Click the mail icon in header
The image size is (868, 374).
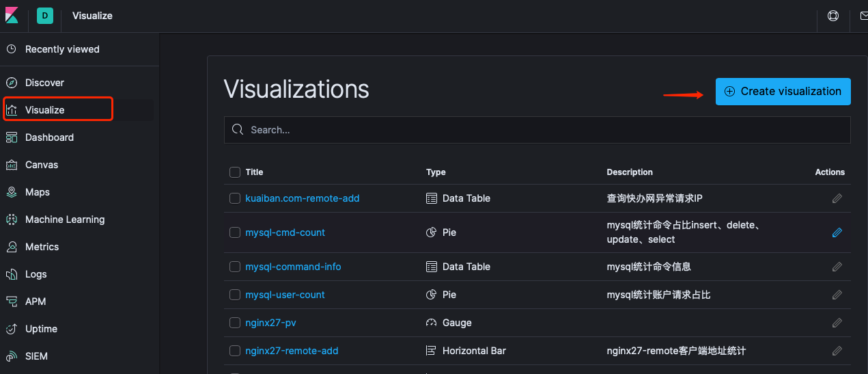click(x=863, y=16)
